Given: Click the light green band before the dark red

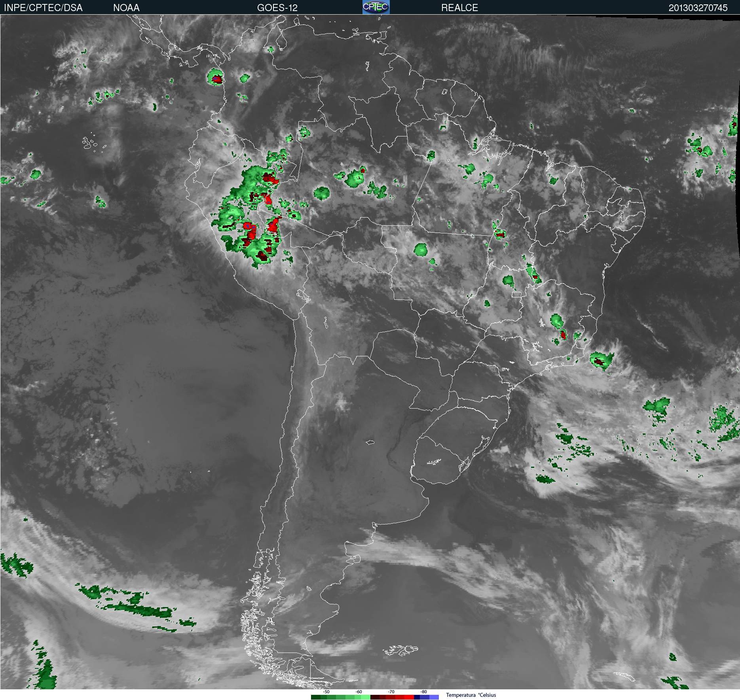Looking at the screenshot, I should [366, 697].
